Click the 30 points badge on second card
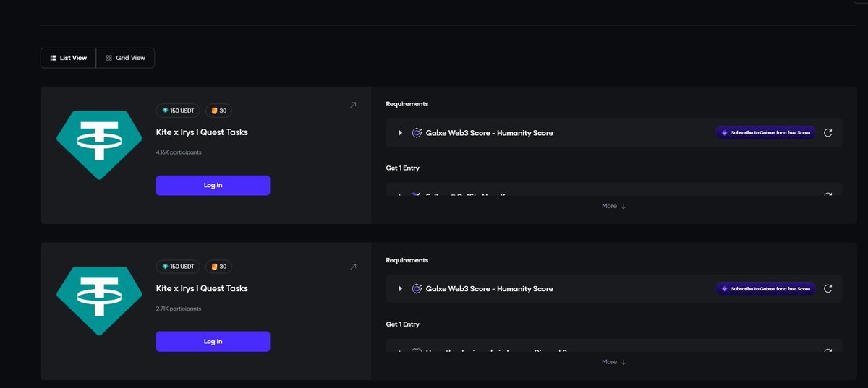This screenshot has height=388, width=868. pos(218,267)
